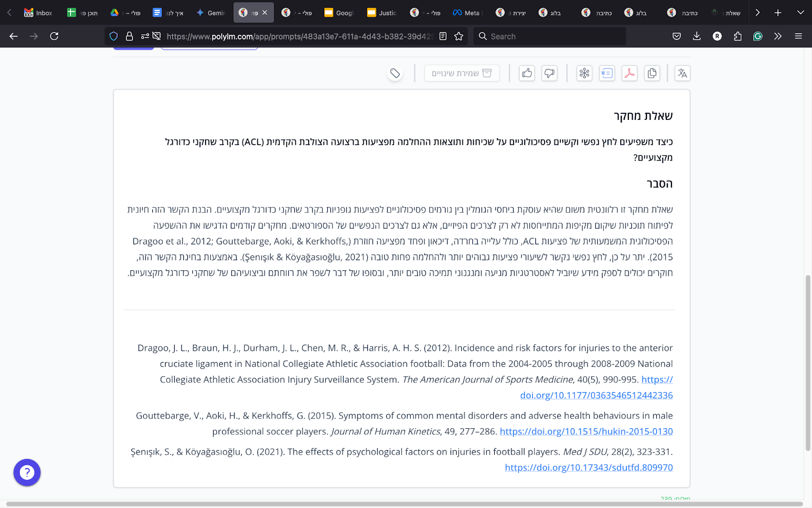Expand the browser toolbar overflow chevron
Screen dimensions: 812x508
coord(777,36)
